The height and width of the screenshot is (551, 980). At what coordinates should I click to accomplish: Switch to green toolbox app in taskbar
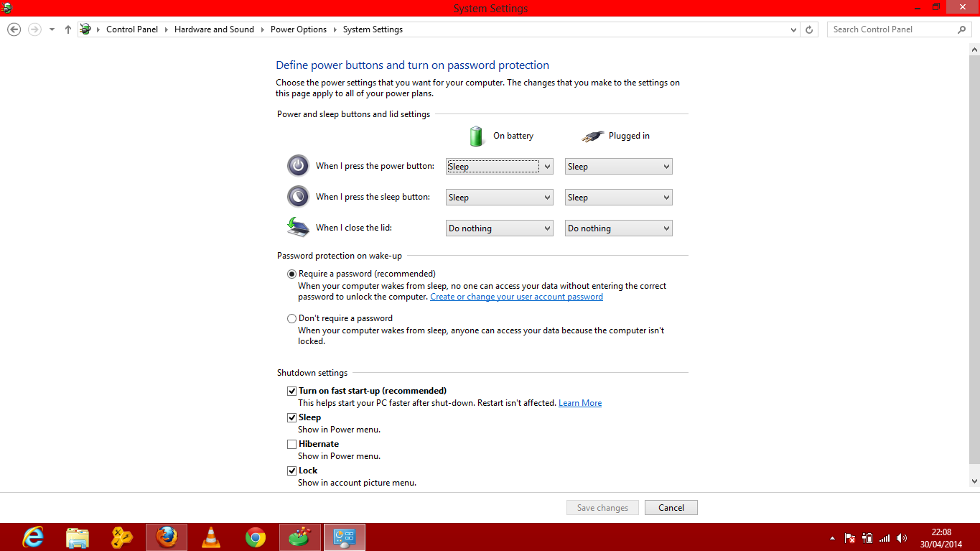(300, 537)
